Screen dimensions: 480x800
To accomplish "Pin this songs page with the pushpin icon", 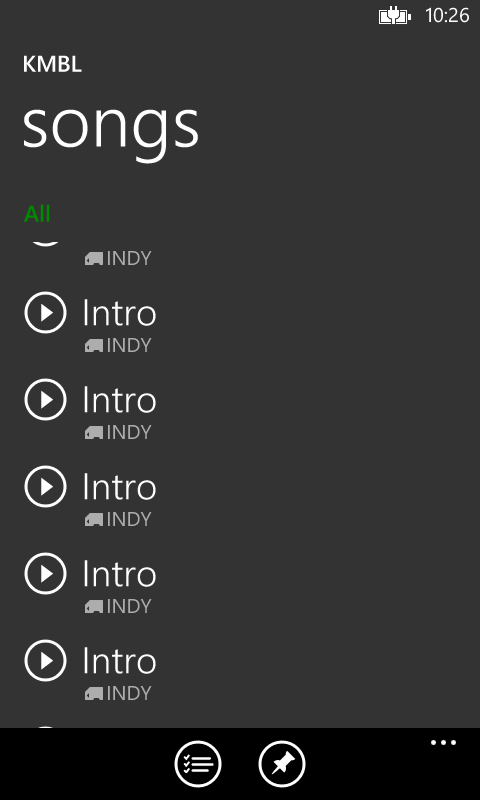I will (282, 764).
